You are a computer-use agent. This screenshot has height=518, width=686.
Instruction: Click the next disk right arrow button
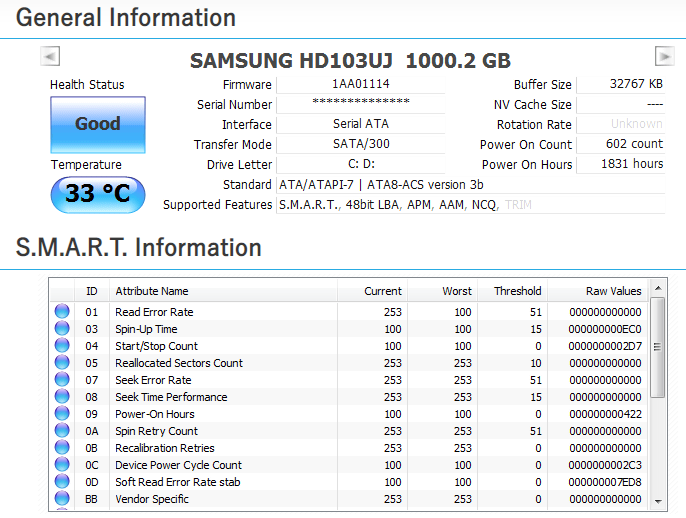pos(664,57)
